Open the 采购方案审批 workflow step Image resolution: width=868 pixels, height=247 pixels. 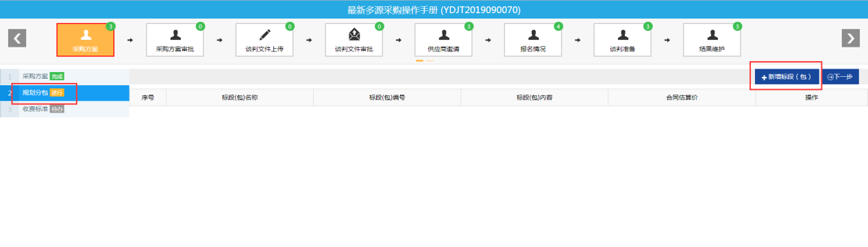click(x=175, y=40)
